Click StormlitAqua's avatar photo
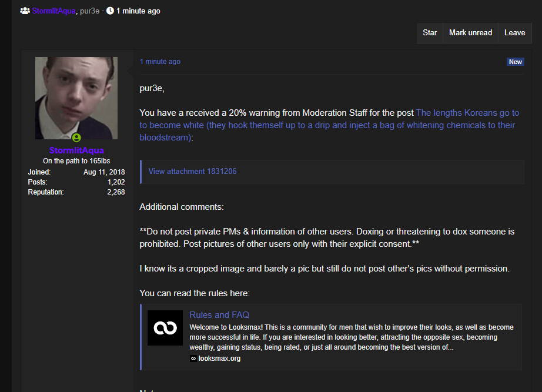The width and height of the screenshot is (542, 392). [x=76, y=98]
